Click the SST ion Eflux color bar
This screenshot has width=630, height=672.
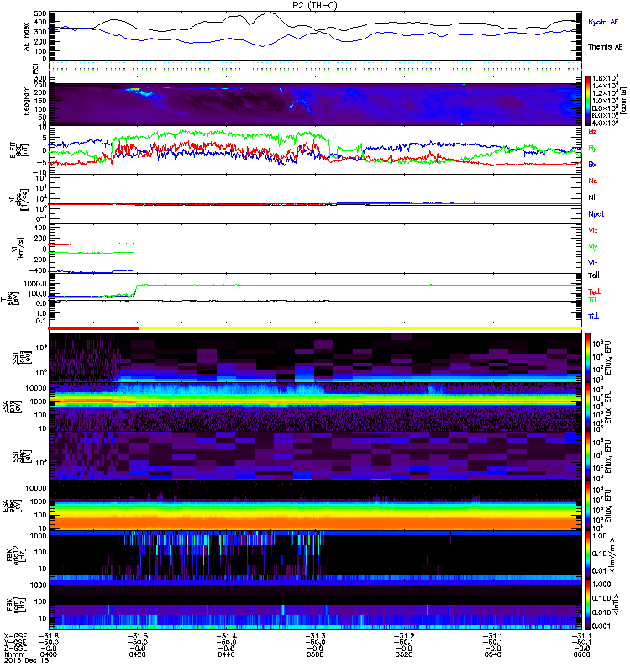(x=588, y=358)
